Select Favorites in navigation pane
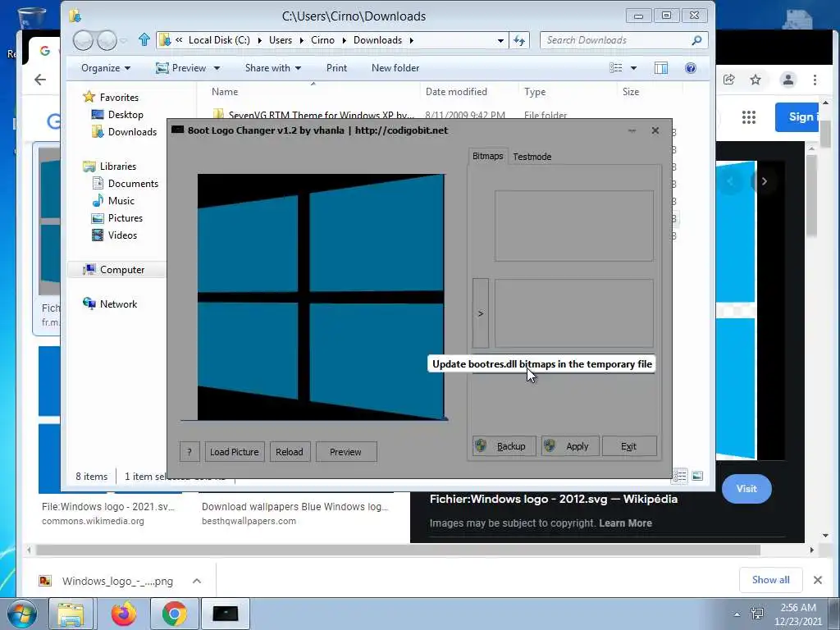This screenshot has width=840, height=630. pyautogui.click(x=119, y=97)
